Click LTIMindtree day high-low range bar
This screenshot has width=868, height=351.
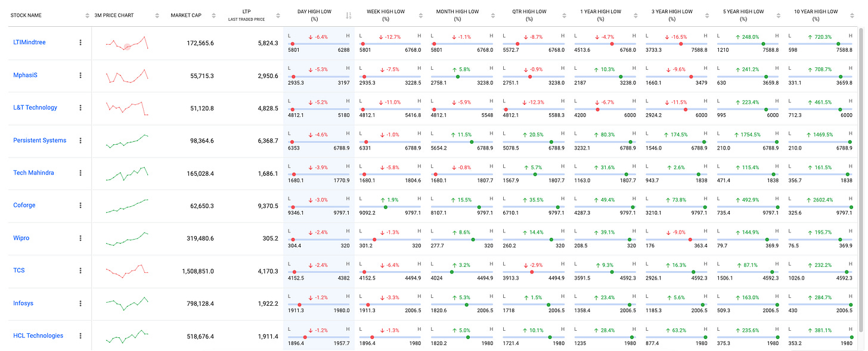(319, 44)
